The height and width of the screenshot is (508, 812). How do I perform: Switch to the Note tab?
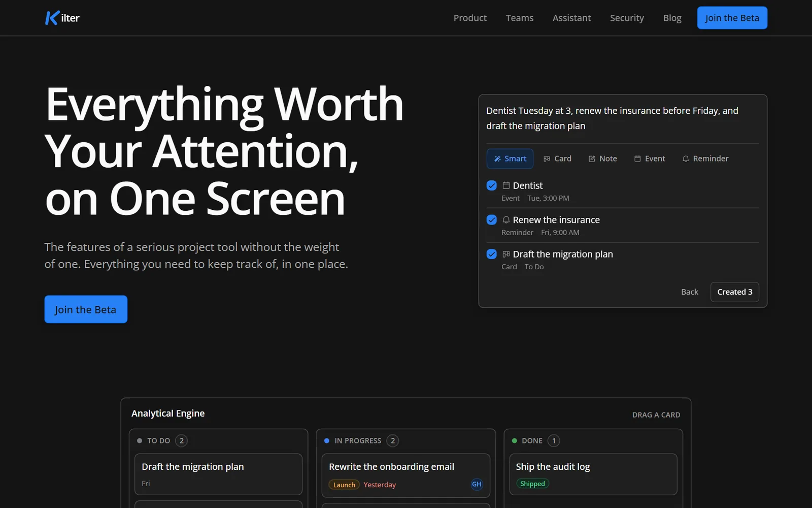[x=603, y=158]
